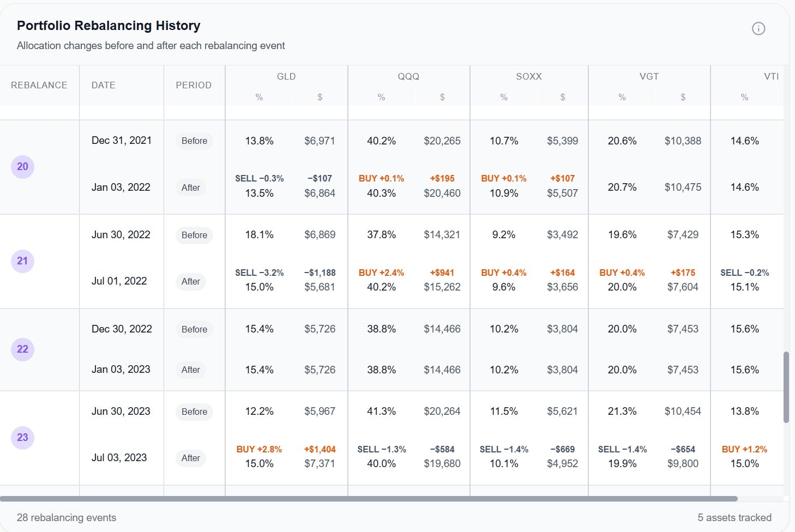Click the % sub-header under GLD

259,97
